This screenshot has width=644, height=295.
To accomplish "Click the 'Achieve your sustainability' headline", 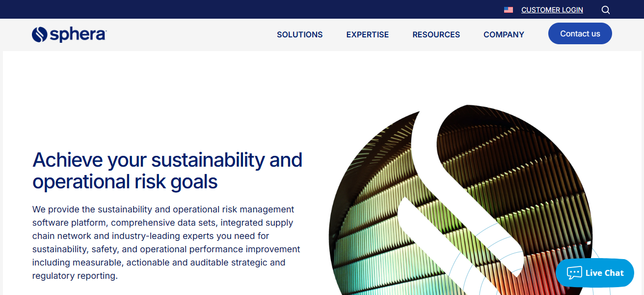I will point(167,160).
